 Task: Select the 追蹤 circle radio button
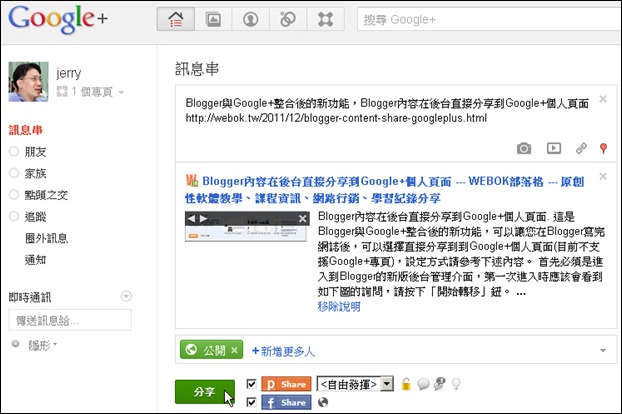14,216
